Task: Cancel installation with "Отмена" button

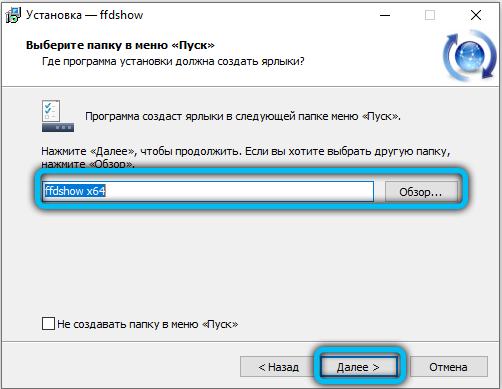Action: pyautogui.click(x=448, y=367)
